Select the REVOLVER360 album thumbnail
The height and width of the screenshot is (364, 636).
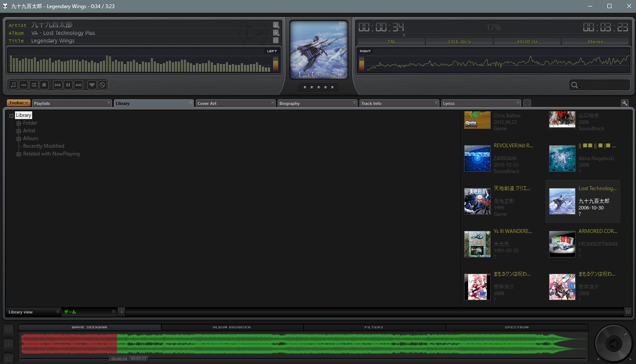pos(477,158)
